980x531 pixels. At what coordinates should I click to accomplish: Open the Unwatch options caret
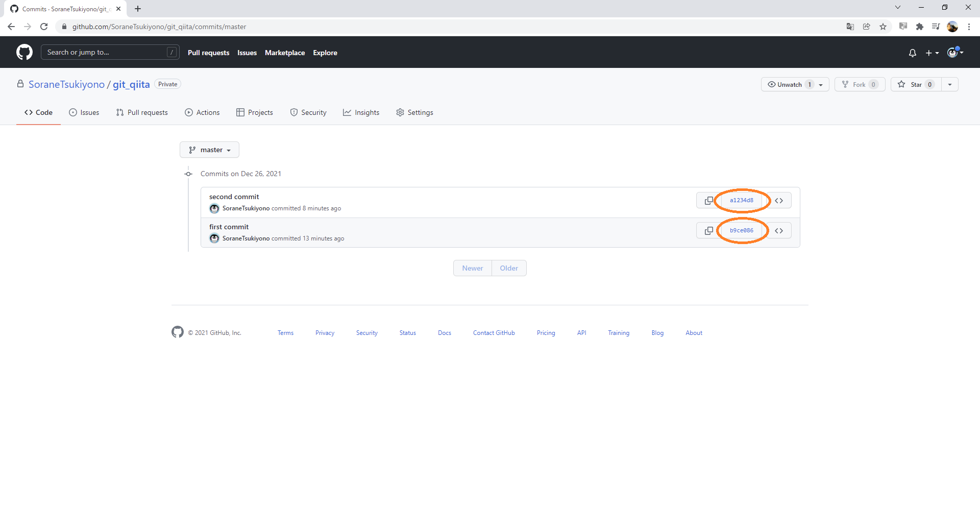(x=821, y=84)
